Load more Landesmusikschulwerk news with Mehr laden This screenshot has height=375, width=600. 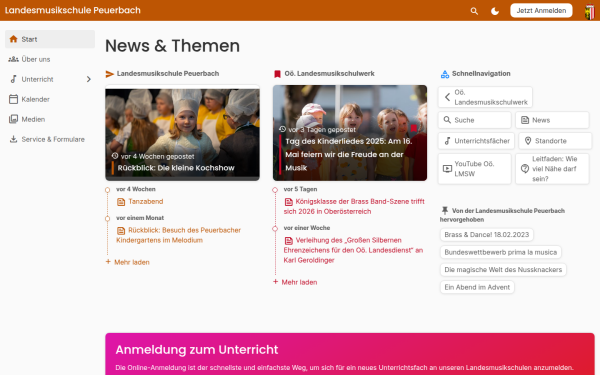click(x=295, y=282)
